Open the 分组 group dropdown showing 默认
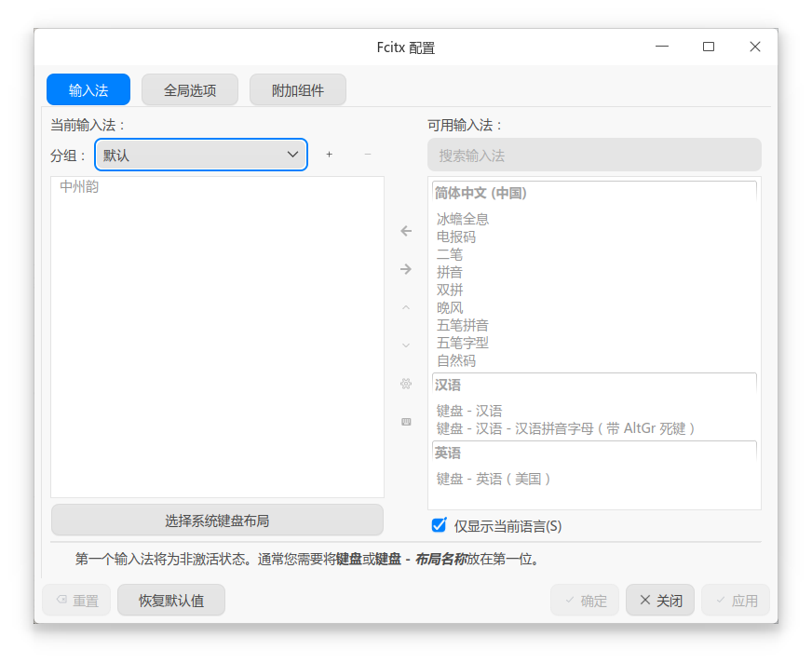Viewport: 812px width, 663px height. [201, 155]
